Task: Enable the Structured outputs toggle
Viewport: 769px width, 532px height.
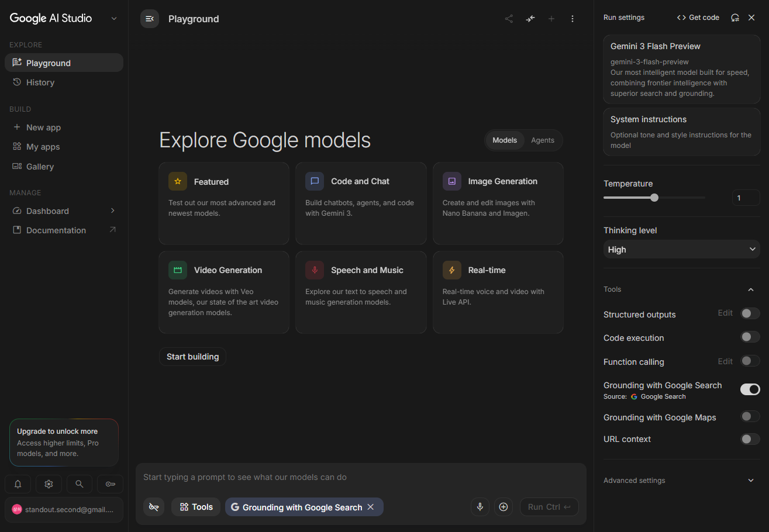Action: tap(750, 313)
